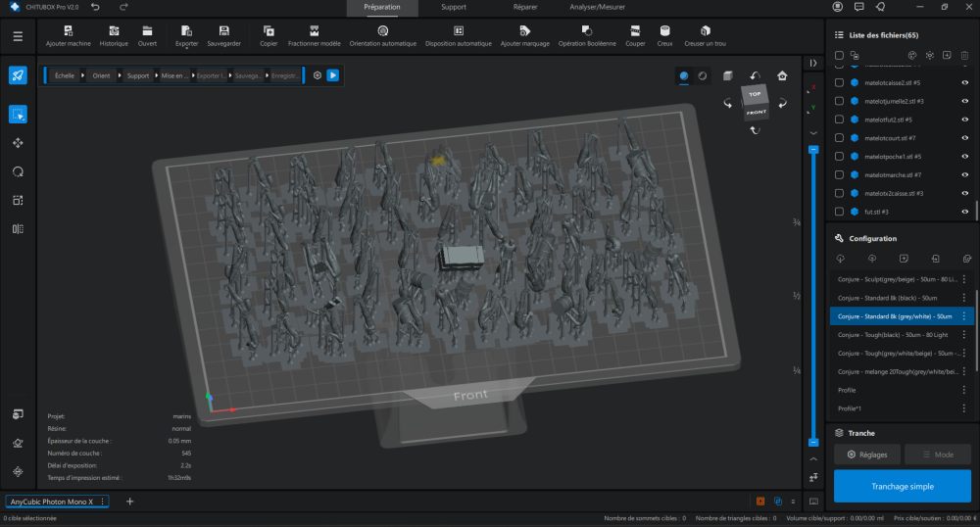
Task: Switch to the Support tab
Action: [454, 7]
